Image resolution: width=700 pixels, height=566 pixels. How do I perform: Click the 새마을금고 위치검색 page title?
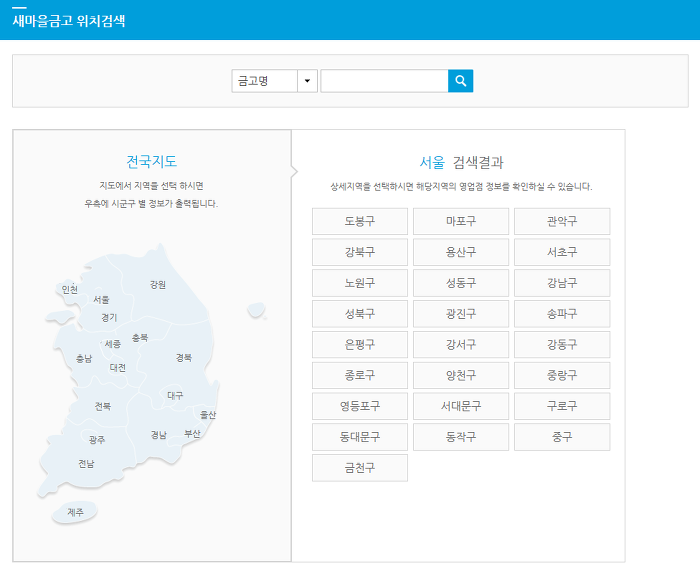coord(69,21)
